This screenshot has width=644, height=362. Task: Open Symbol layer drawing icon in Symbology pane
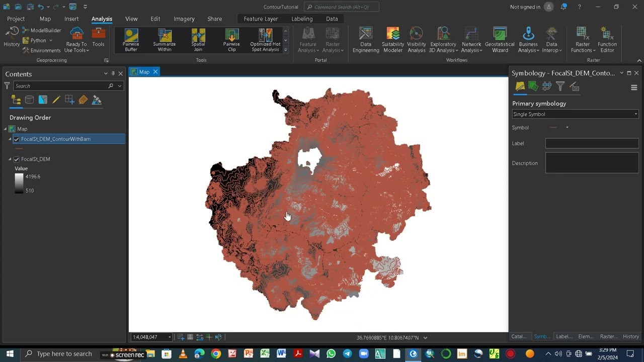pos(547,87)
